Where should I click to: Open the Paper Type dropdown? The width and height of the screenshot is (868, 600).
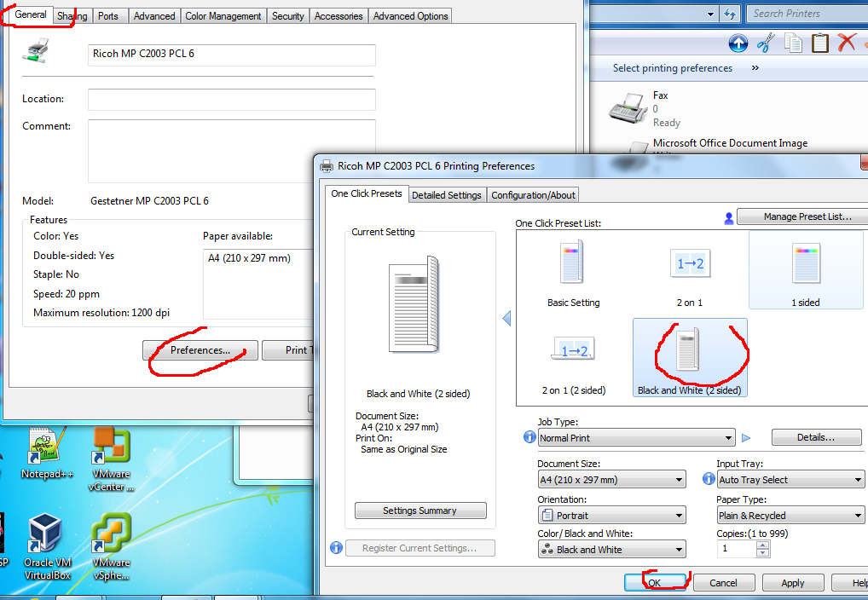pyautogui.click(x=790, y=515)
